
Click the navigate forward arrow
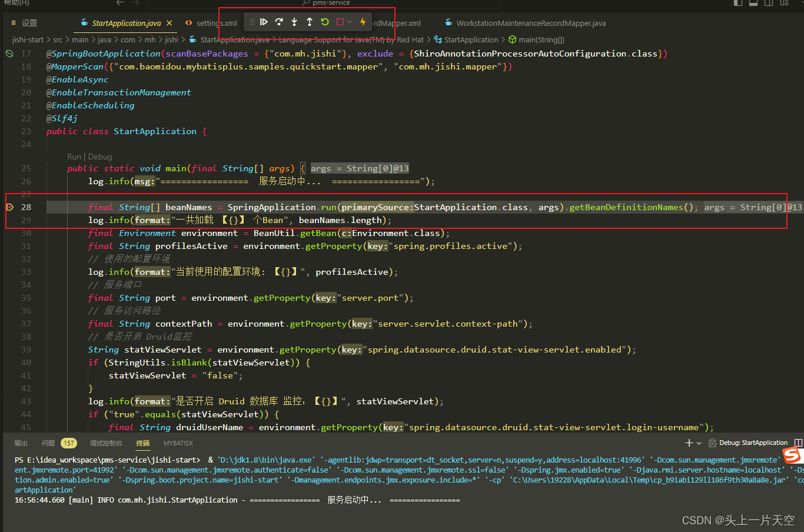(136, 2)
